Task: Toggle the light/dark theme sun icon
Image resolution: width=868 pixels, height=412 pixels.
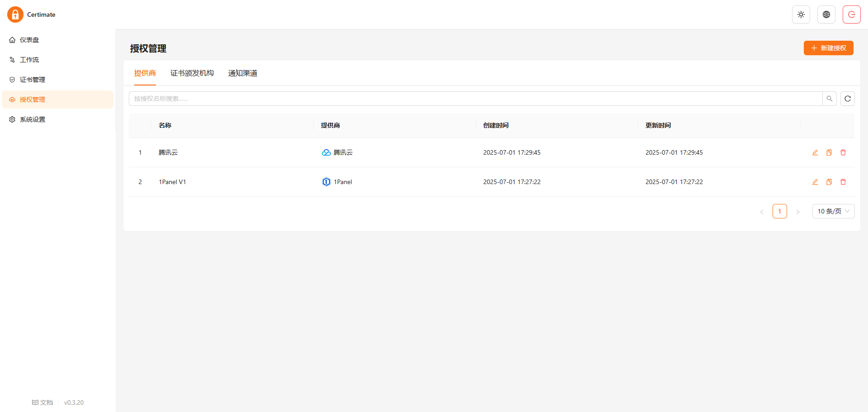Action: (801, 14)
